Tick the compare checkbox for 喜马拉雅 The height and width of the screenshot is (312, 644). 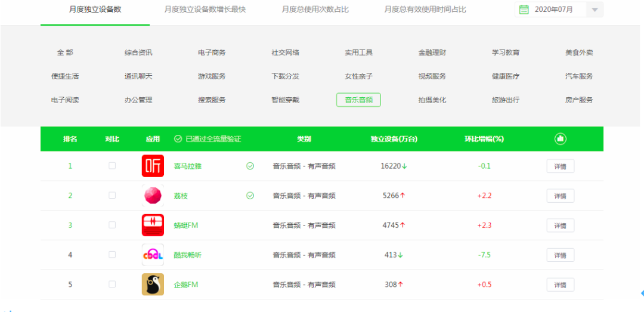point(112,166)
